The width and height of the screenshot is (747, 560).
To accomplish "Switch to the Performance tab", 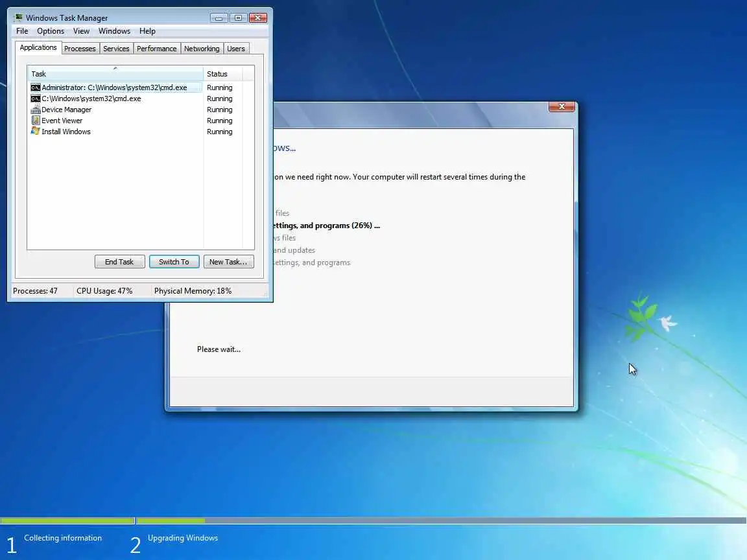I will [x=157, y=49].
